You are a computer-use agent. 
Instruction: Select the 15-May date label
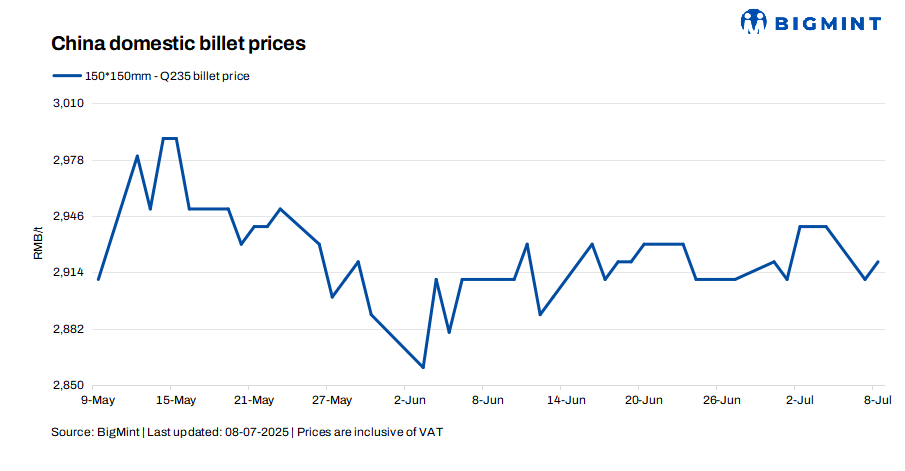(x=176, y=400)
